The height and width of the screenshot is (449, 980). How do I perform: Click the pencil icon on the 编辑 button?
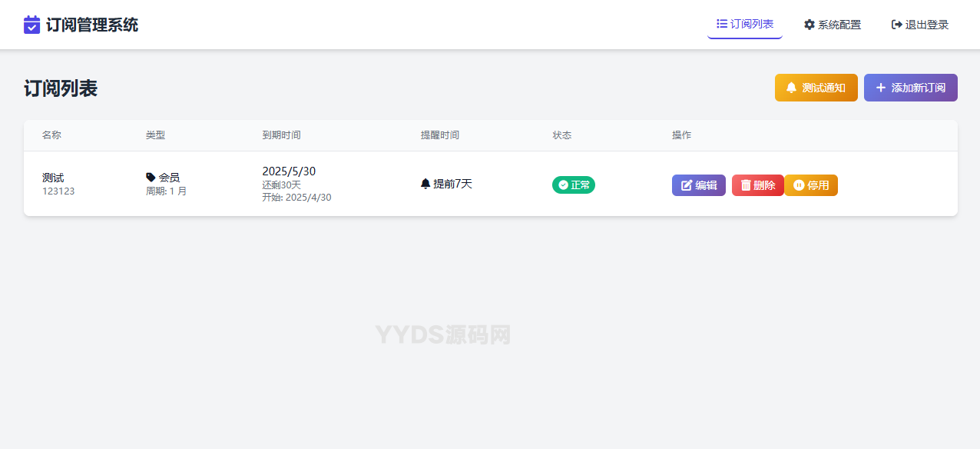(x=684, y=185)
